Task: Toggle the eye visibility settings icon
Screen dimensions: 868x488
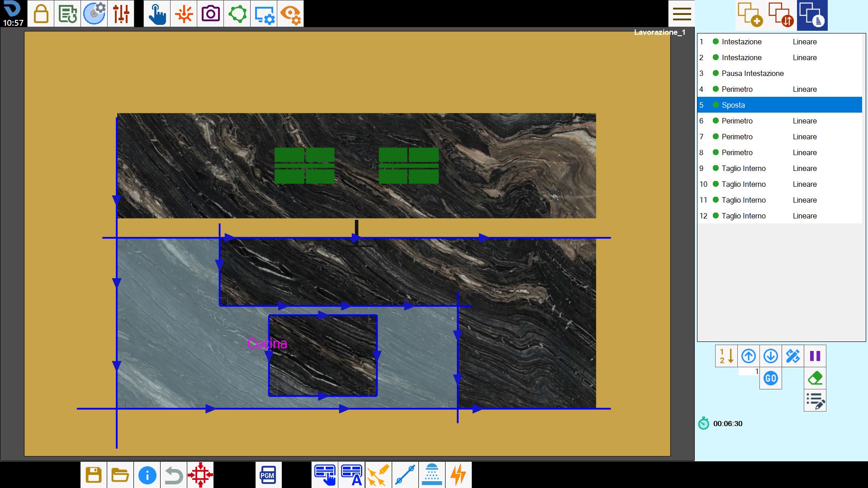Action: (290, 14)
